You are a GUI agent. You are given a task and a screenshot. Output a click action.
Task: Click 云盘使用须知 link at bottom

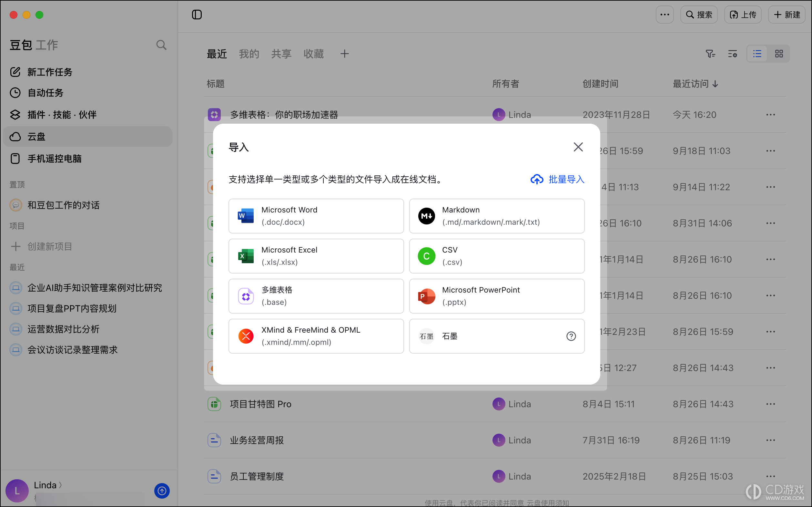(x=548, y=503)
